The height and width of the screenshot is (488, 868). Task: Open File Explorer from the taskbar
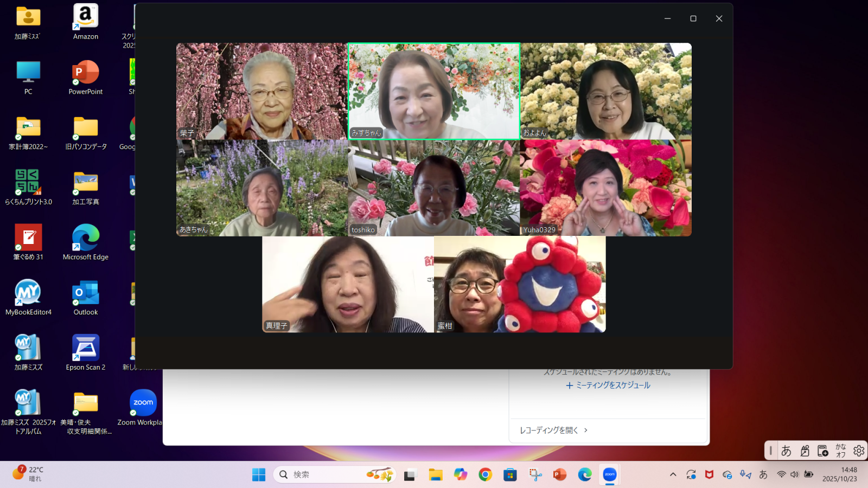coord(435,474)
